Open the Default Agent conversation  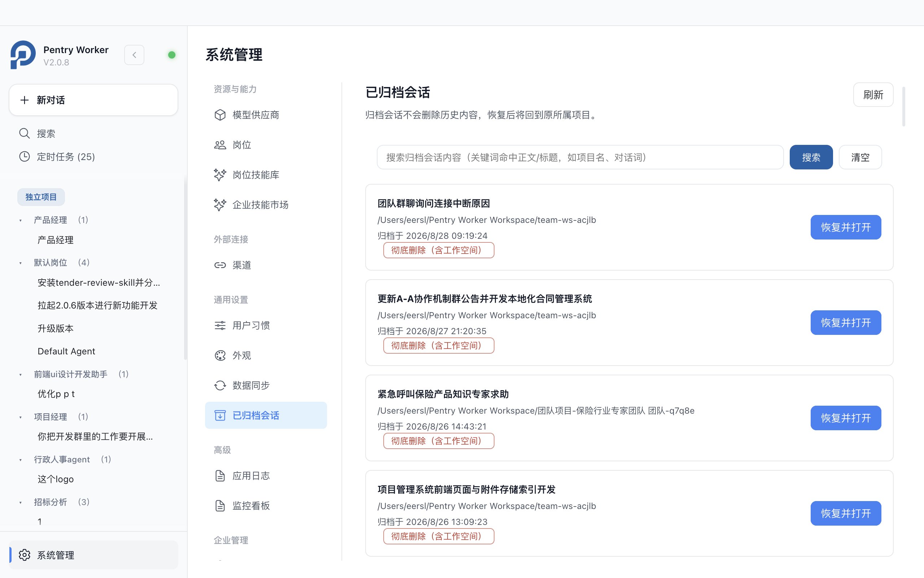click(66, 351)
